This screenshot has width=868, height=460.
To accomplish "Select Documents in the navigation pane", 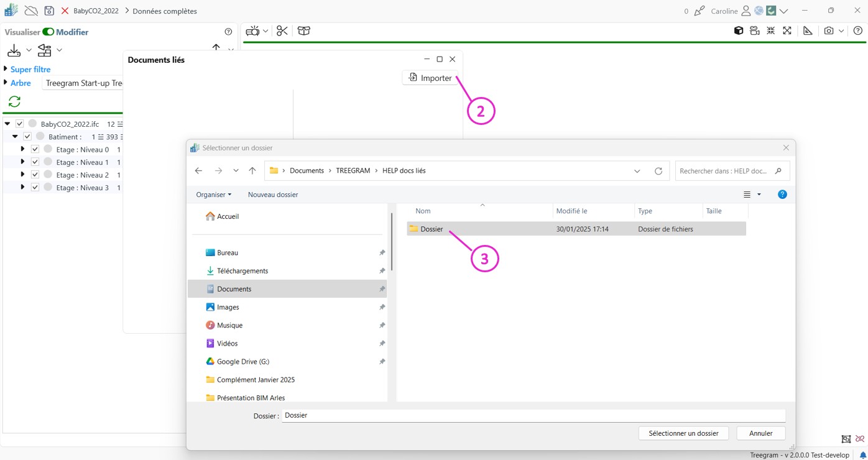I will 234,289.
